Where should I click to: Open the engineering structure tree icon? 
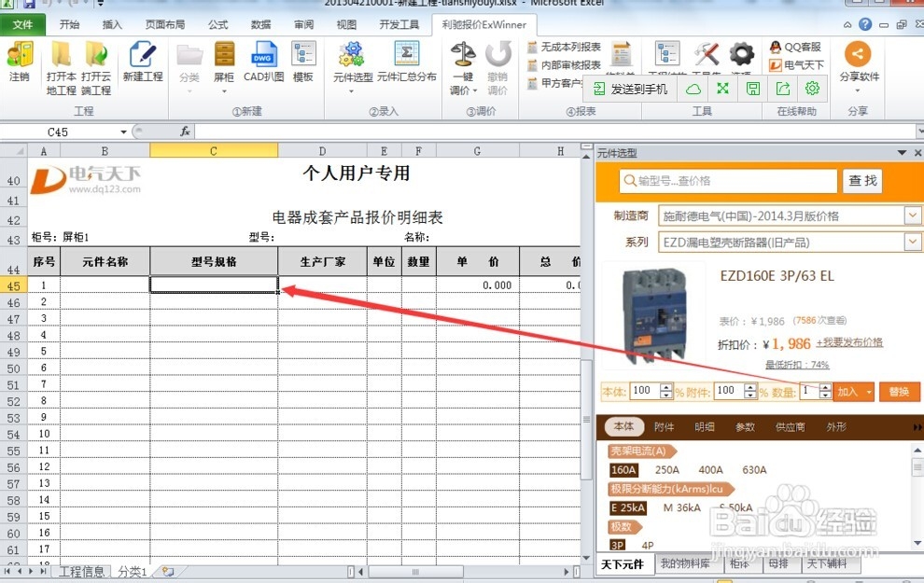(x=667, y=54)
